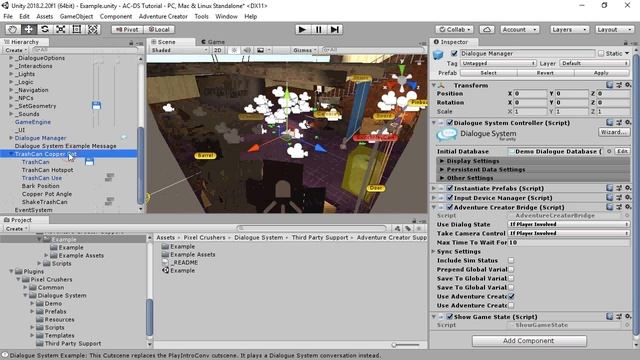The image size is (640, 360).
Task: Click Initial Database object picker circle
Action: point(609,151)
